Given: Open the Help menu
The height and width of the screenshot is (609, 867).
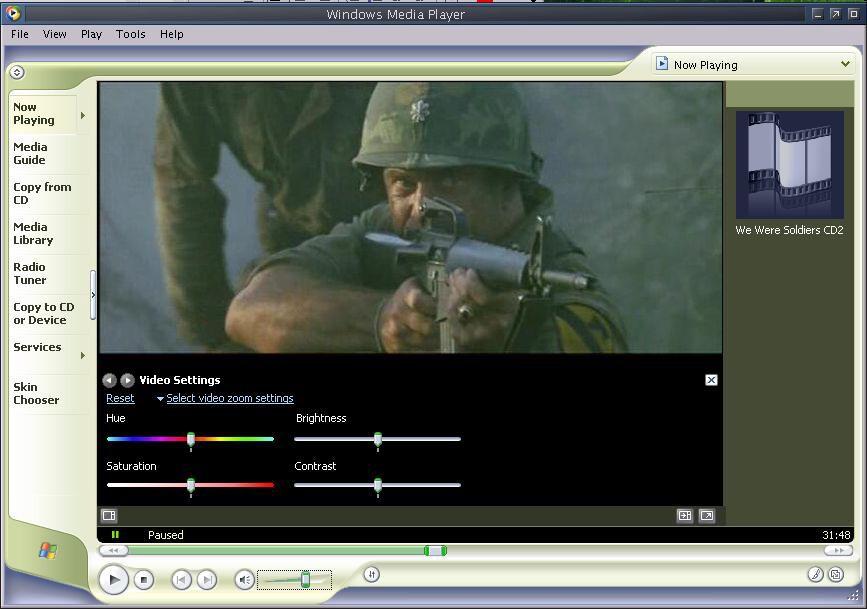Looking at the screenshot, I should (x=171, y=34).
